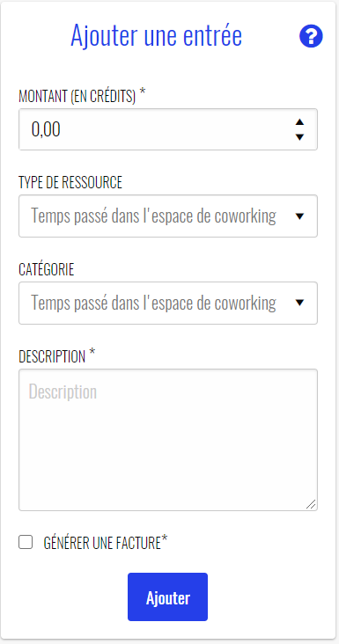Click the Ajouter une entrée heading
Screen dimensions: 339x644
tap(156, 36)
